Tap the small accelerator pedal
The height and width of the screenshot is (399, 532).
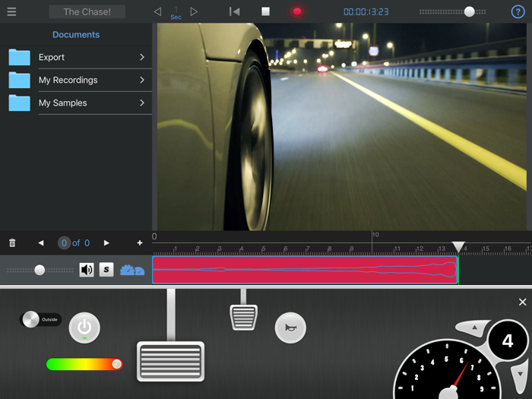coord(244,318)
